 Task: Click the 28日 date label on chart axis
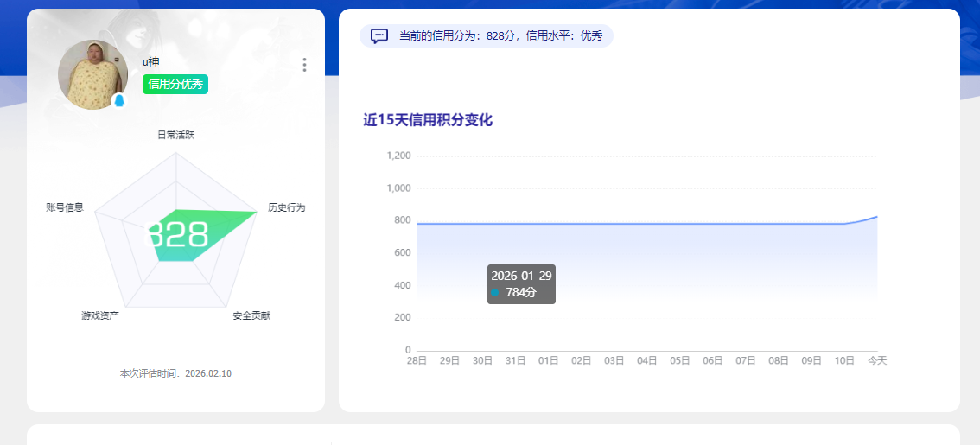pyautogui.click(x=417, y=360)
